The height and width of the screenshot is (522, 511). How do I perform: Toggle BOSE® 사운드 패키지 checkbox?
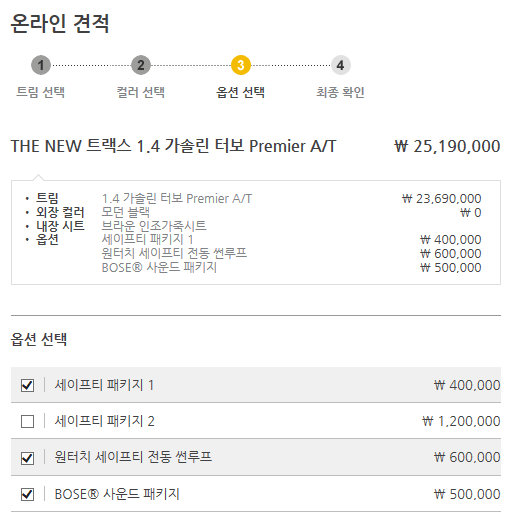coord(27,494)
